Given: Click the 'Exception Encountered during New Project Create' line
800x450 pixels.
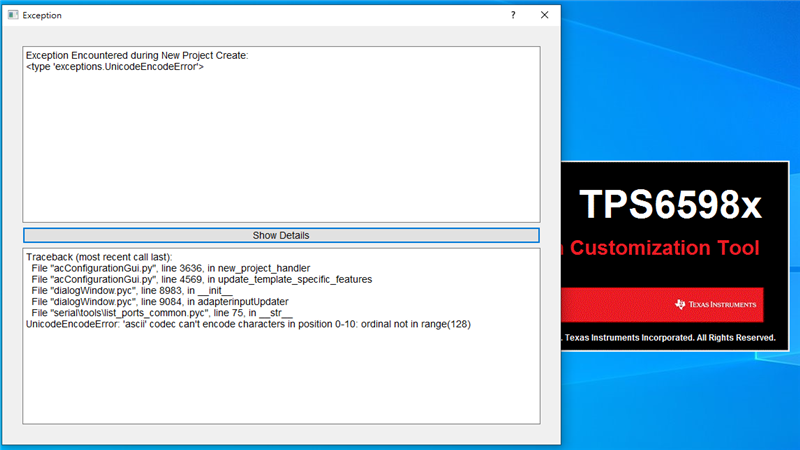Looking at the screenshot, I should pos(137,55).
